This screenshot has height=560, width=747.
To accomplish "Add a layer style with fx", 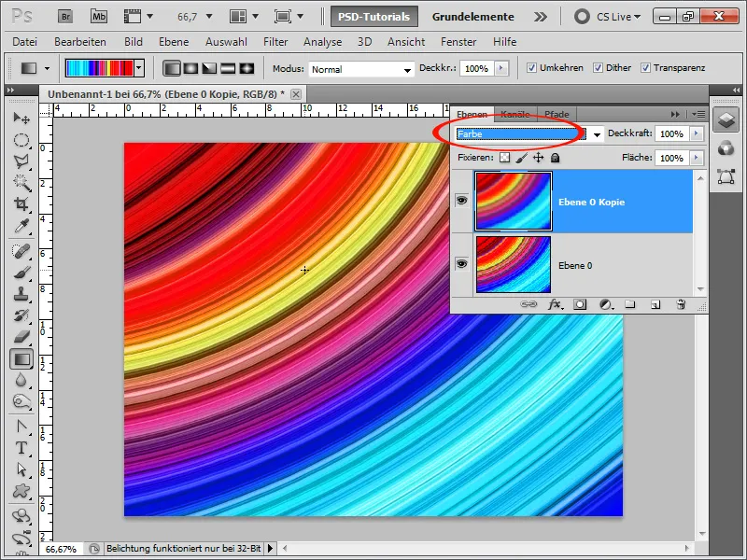I will pos(555,304).
